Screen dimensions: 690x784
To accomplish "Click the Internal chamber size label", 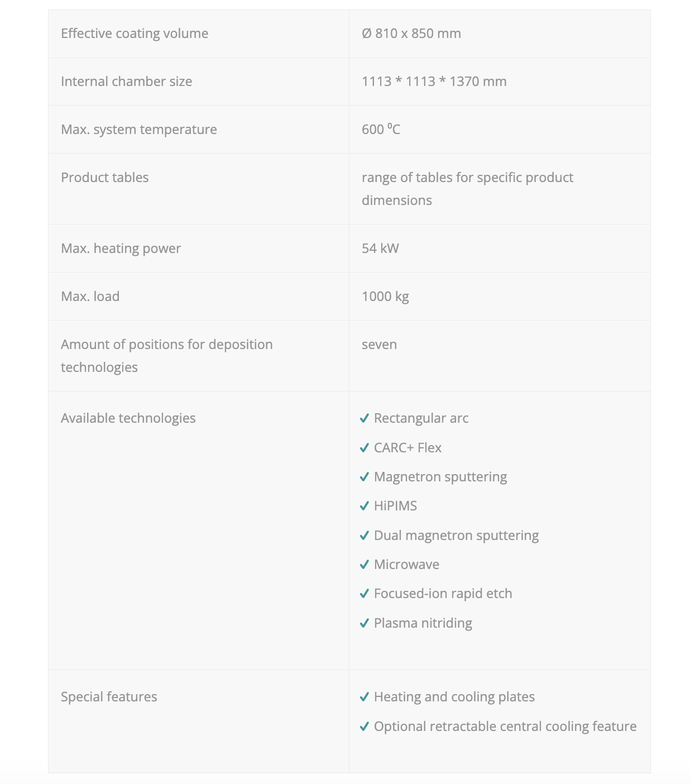I will tap(126, 82).
